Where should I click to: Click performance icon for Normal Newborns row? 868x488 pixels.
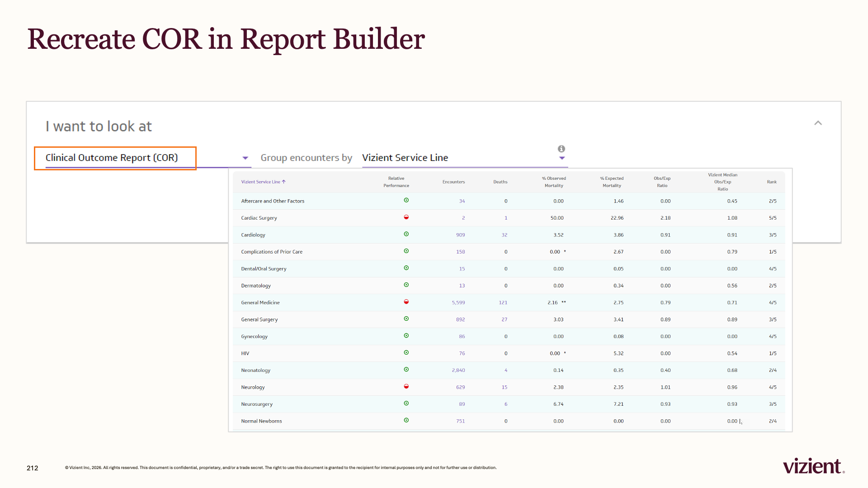tap(406, 420)
